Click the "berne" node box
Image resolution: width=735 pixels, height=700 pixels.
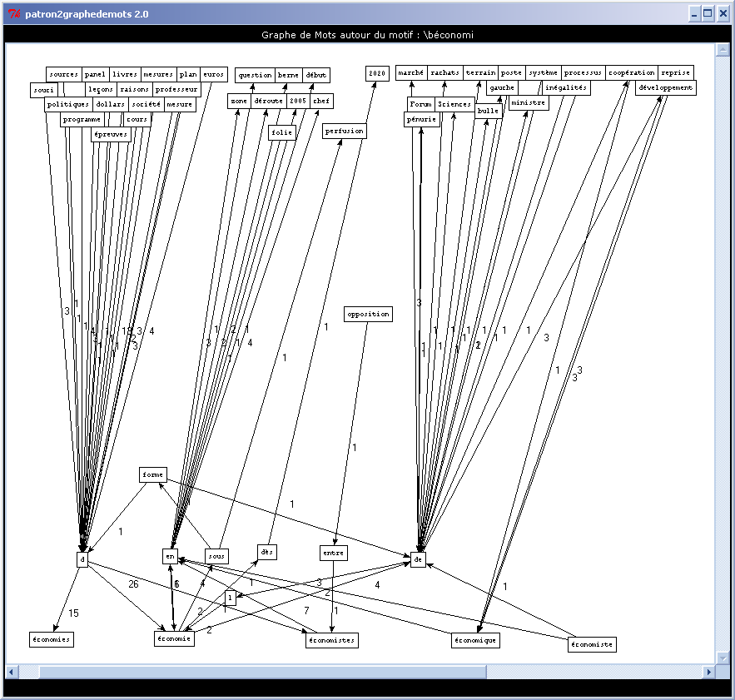(288, 75)
